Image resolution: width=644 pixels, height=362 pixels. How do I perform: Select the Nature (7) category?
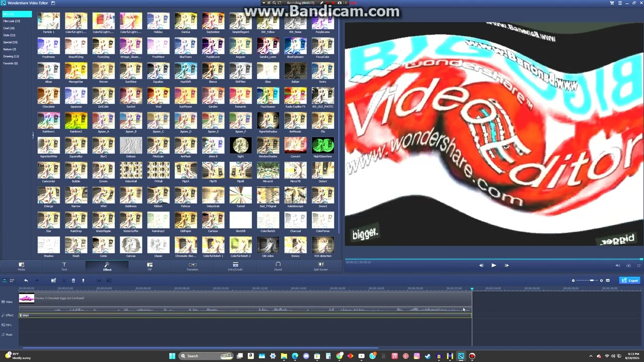point(16,49)
